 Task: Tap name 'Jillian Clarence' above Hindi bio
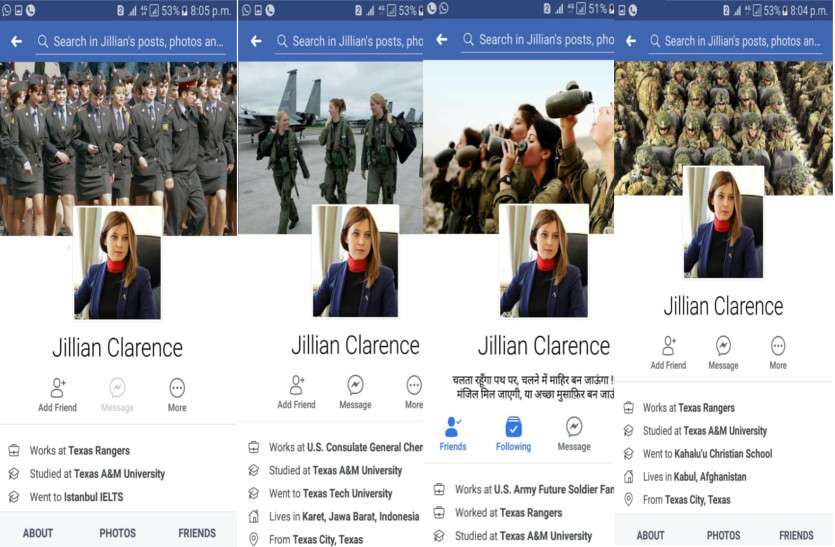tap(544, 346)
